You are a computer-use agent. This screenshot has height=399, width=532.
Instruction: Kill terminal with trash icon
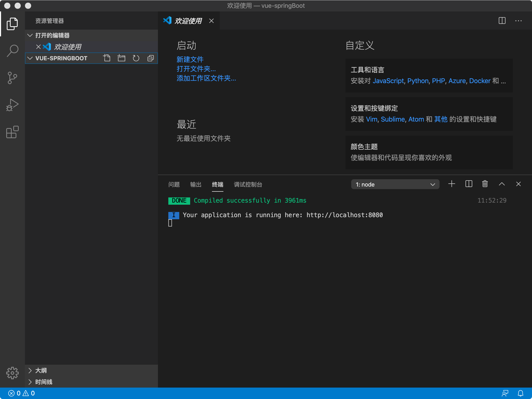tap(485, 184)
